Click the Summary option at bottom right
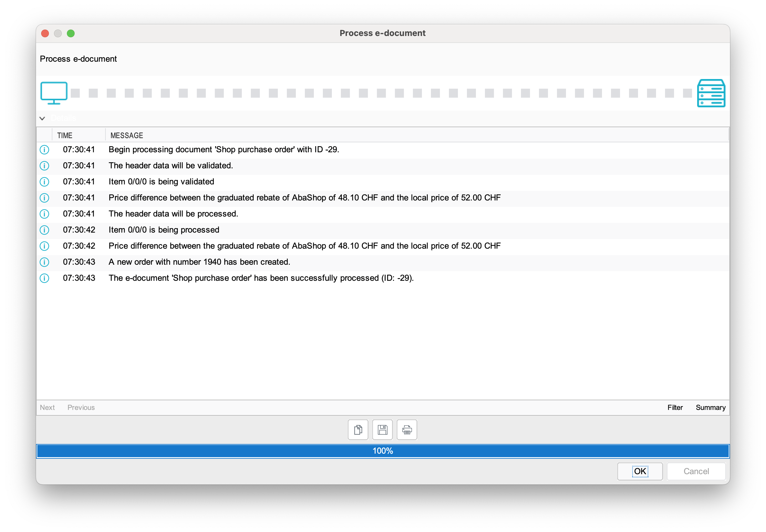 point(711,406)
